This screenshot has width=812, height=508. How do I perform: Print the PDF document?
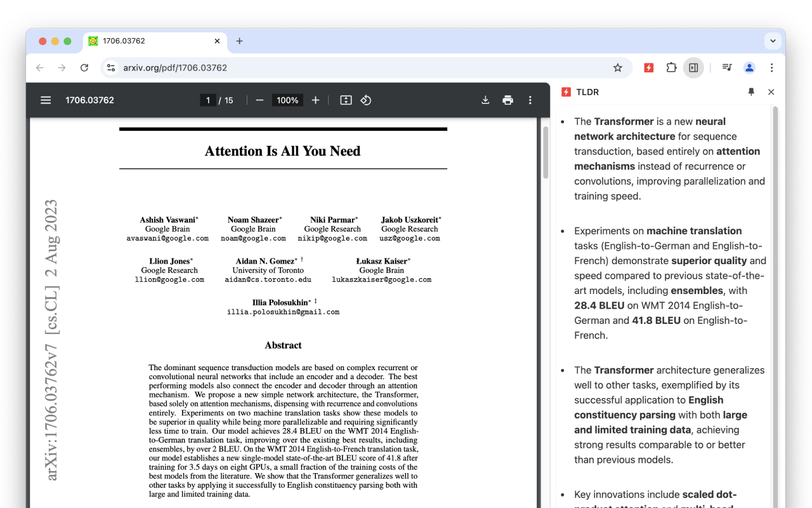pos(507,100)
